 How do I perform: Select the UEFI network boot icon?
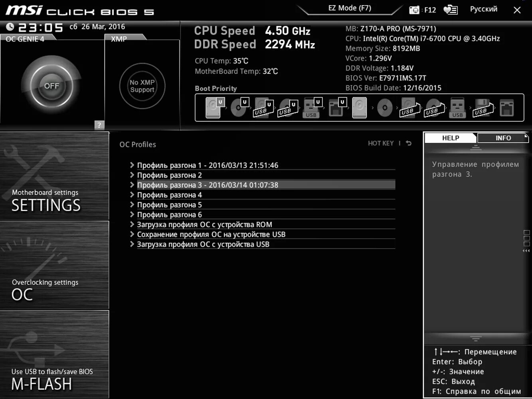coord(337,108)
